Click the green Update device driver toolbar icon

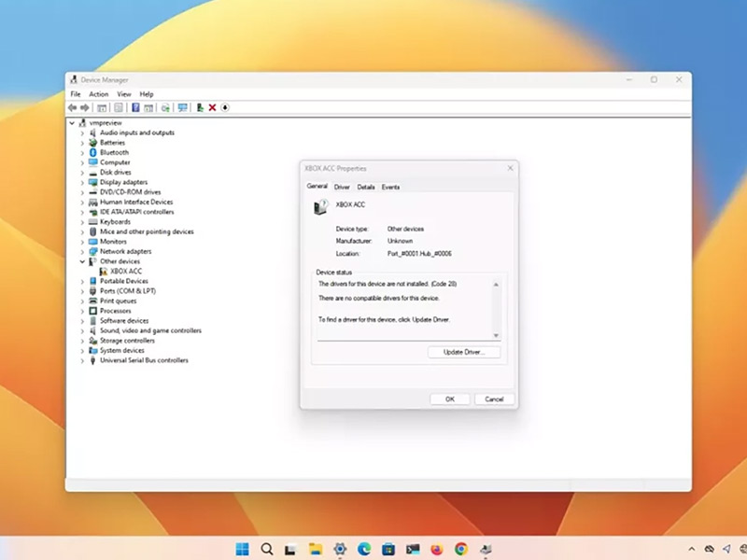coord(200,107)
